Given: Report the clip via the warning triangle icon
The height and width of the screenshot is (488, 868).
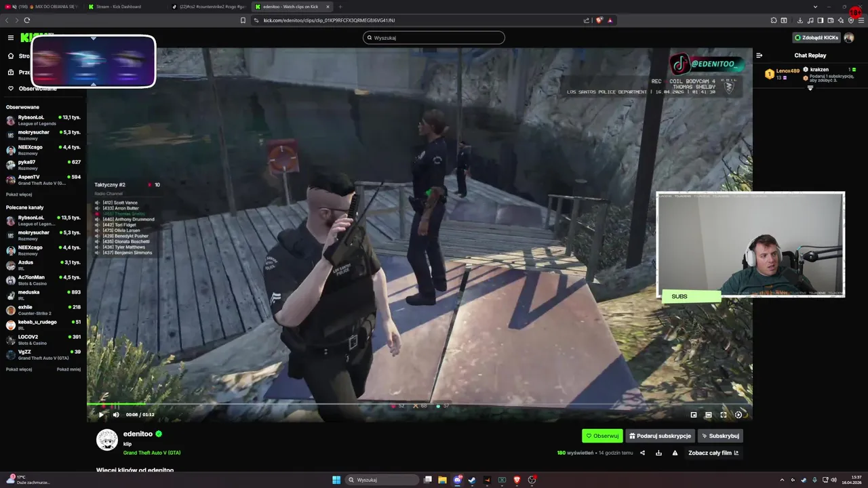Looking at the screenshot, I should [x=675, y=453].
